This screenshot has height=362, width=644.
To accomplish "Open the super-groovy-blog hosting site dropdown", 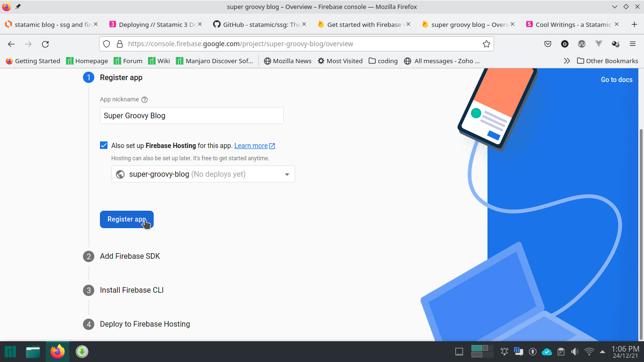I will point(203,174).
